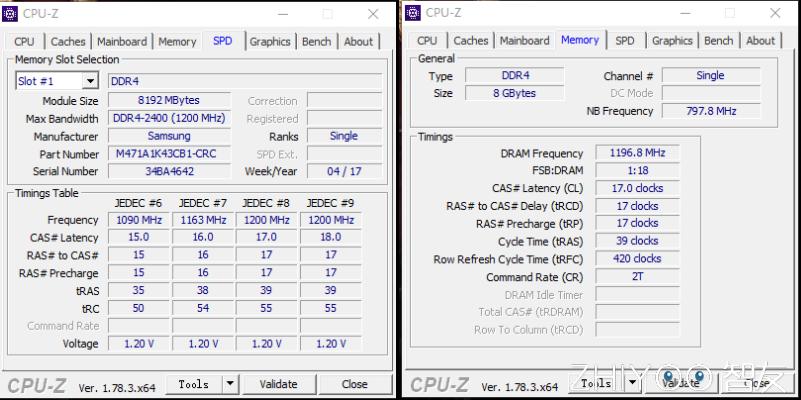Click CAS# Latency 17.0 clocks

[637, 188]
